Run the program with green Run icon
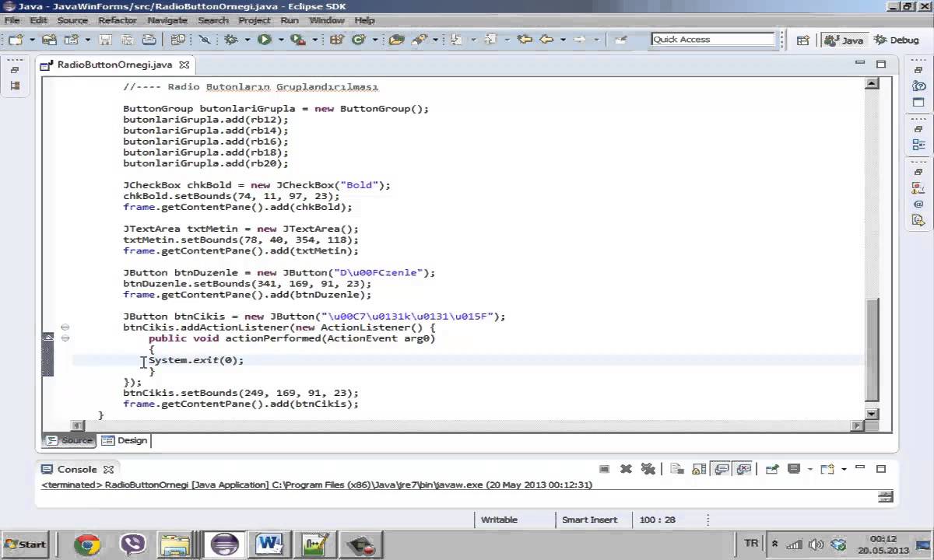Screen dimensions: 934x560 265,39
